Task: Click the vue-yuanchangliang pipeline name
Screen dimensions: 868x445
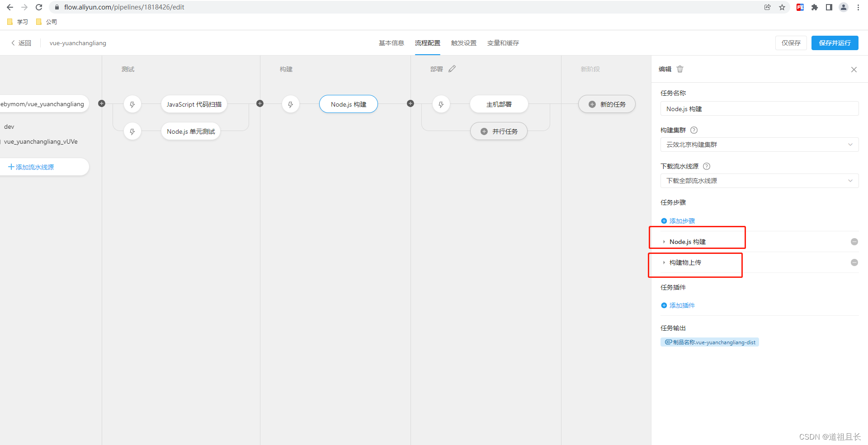Action: [x=78, y=43]
